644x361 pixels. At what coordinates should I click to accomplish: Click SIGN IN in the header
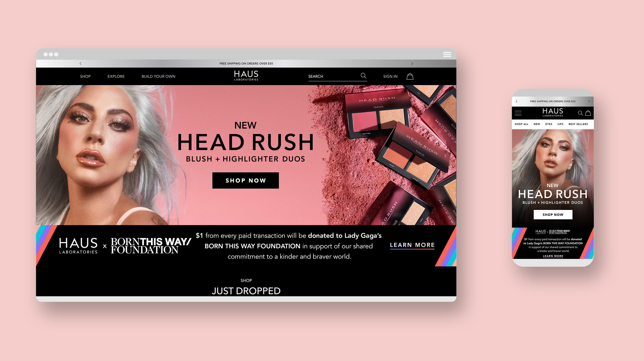pyautogui.click(x=390, y=77)
